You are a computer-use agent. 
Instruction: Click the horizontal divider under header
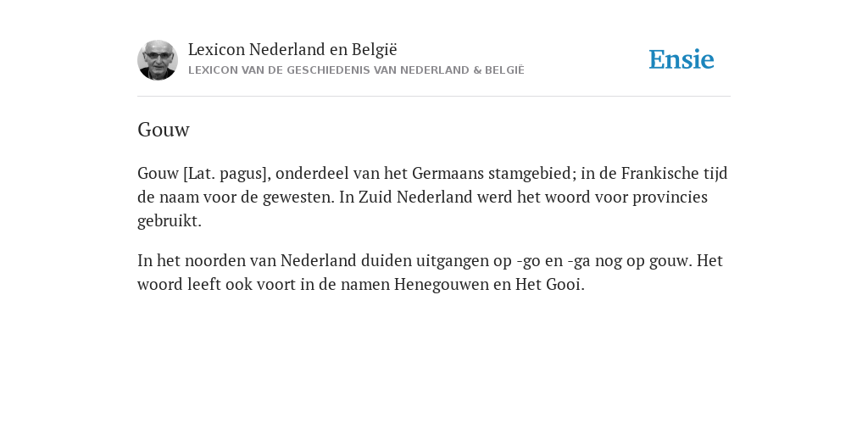[x=434, y=97]
